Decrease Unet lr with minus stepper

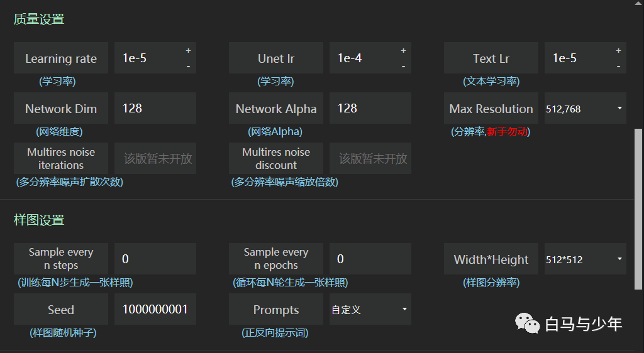403,66
